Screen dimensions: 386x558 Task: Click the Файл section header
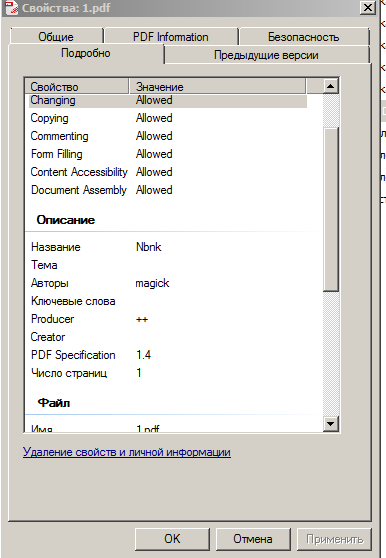tap(54, 403)
